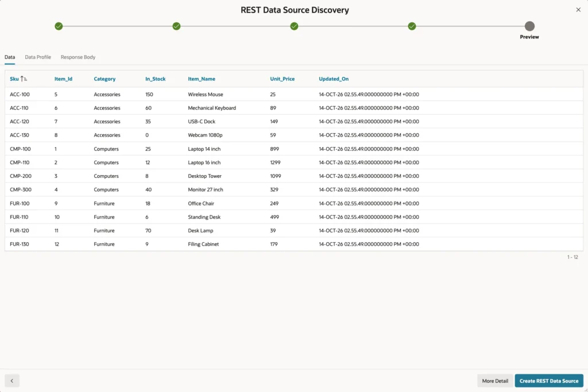Click the Standing Desk item name
This screenshot has height=392, width=588.
point(204,217)
